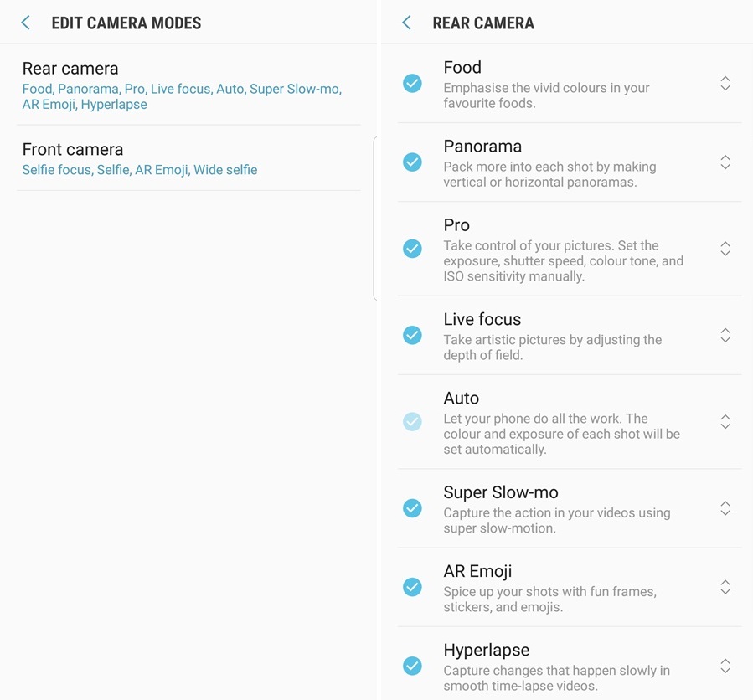Open the Front camera modes list
Image resolution: width=753 pixels, height=700 pixels.
click(x=188, y=158)
